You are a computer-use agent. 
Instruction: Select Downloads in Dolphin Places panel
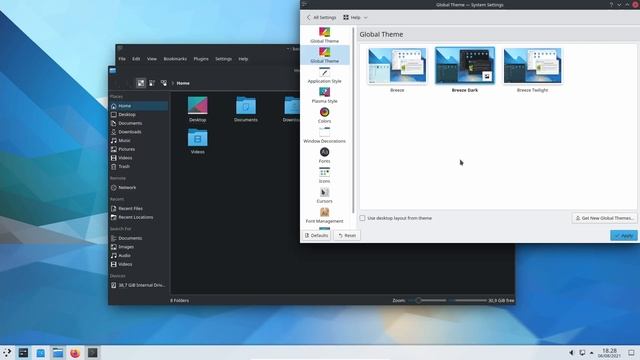[139, 132]
